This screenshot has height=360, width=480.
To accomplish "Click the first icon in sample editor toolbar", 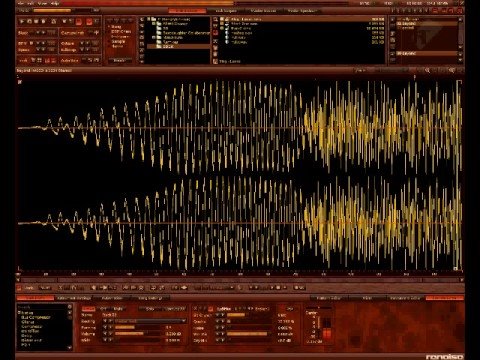I will click(19, 288).
